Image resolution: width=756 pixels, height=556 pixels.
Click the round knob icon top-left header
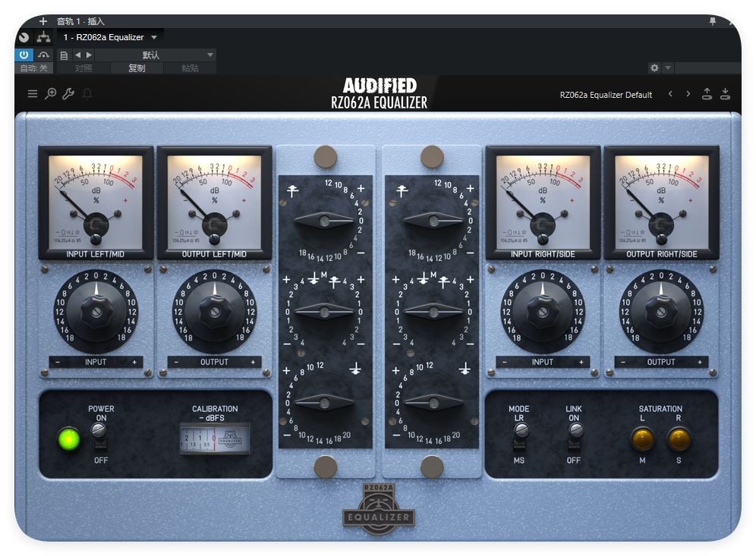coord(24,37)
